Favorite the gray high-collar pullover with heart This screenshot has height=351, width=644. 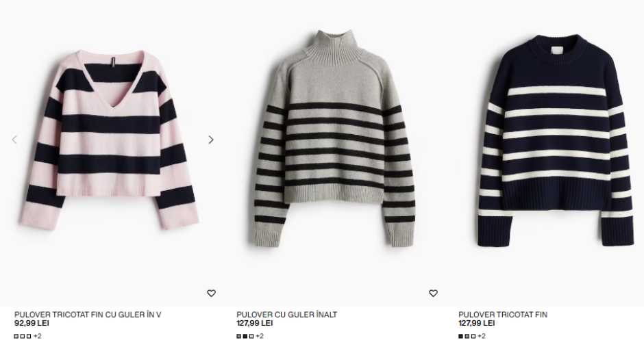(x=433, y=293)
